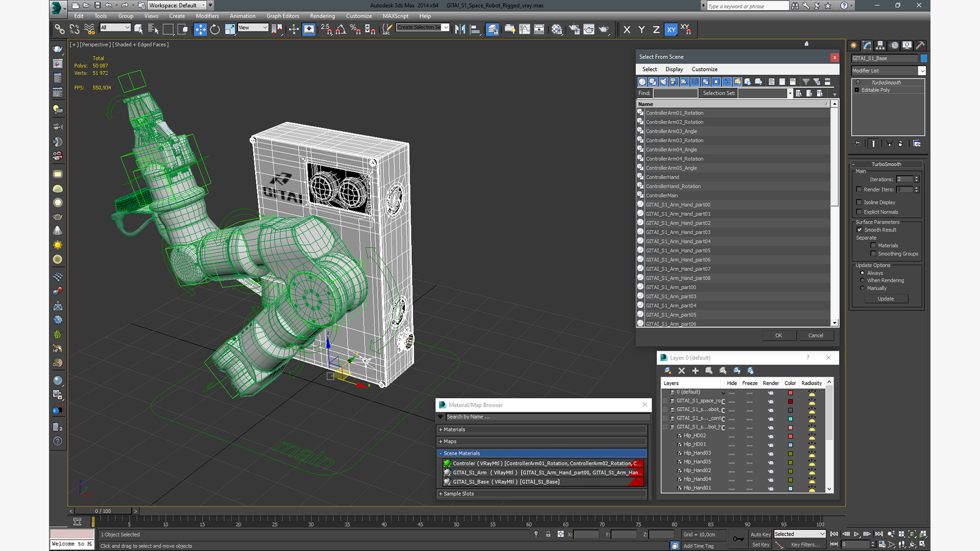Image resolution: width=980 pixels, height=551 pixels.
Task: Restrict transform to the Z axis
Action: tap(656, 30)
